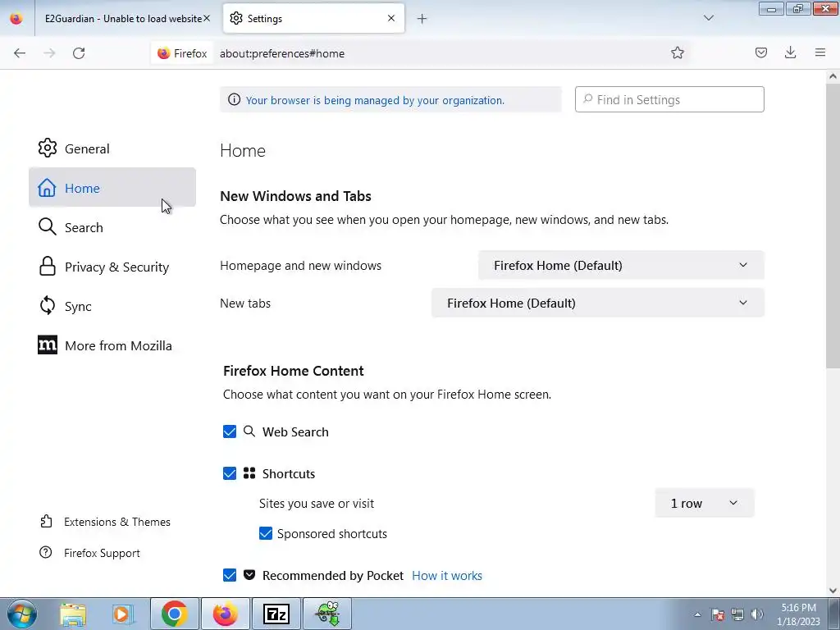Go back with the back arrow
Screen dimensions: 840x630
pyautogui.click(x=20, y=53)
